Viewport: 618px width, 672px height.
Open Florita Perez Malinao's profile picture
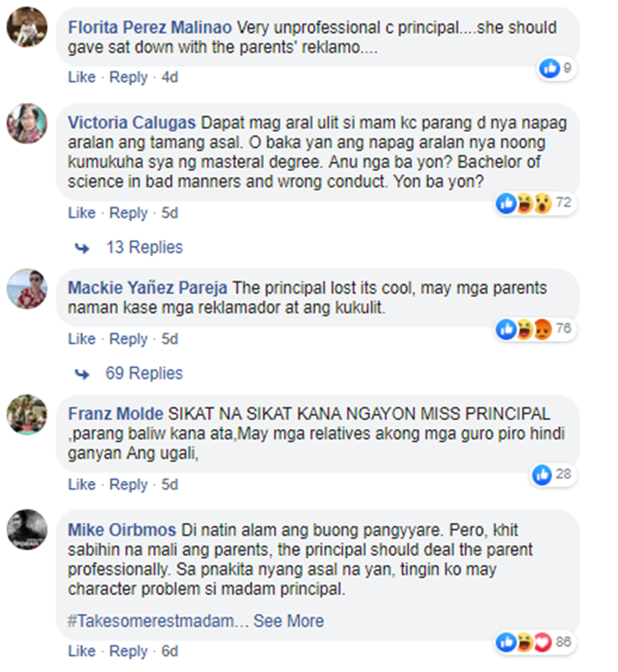coord(27,26)
